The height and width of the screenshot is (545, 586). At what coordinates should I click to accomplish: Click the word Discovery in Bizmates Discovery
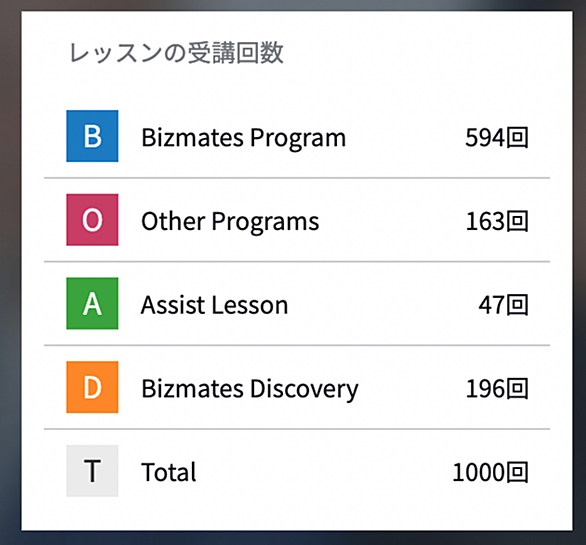click(304, 390)
